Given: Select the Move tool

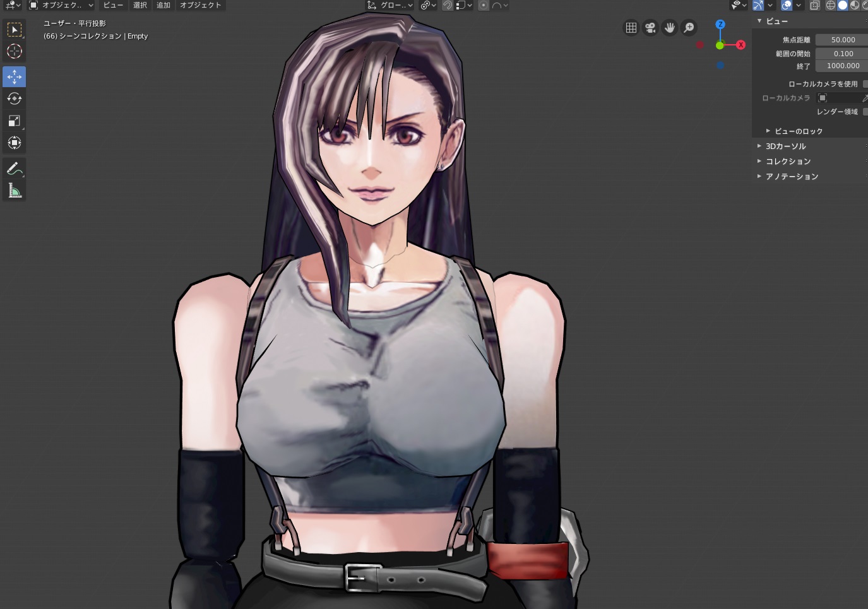Looking at the screenshot, I should pos(14,76).
